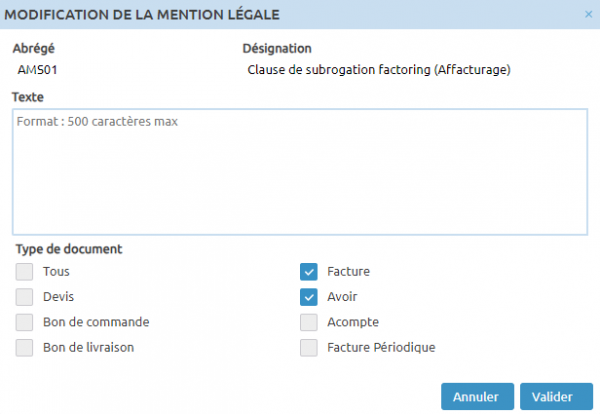Click the 'Facture Périodique' label text
The width and height of the screenshot is (600, 414).
tap(381, 348)
